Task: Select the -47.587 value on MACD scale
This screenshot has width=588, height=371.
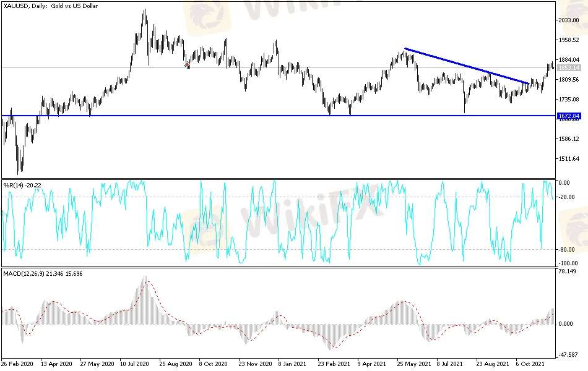Action: pyautogui.click(x=568, y=354)
